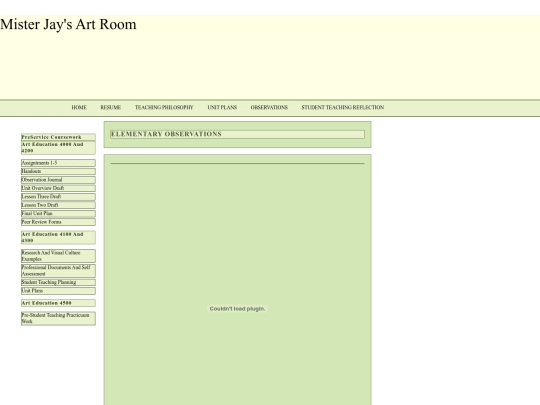Go to the RESUME page
Image resolution: width=540 pixels, height=405 pixels.
click(111, 107)
